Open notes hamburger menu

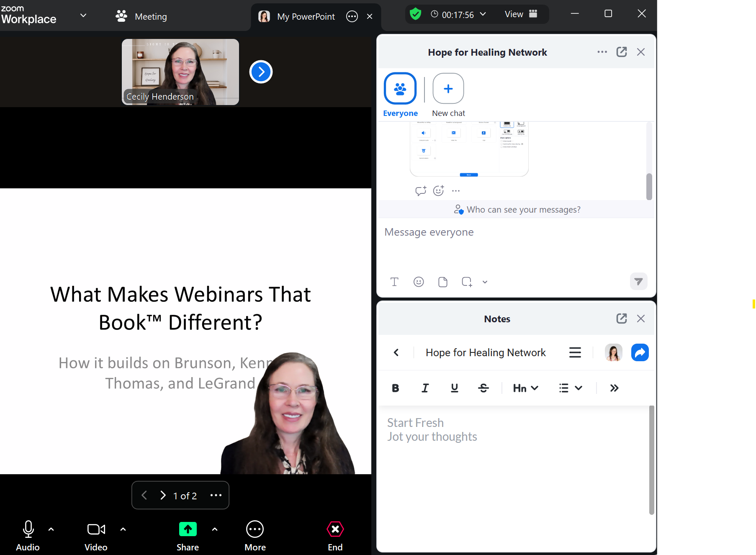pyautogui.click(x=575, y=352)
